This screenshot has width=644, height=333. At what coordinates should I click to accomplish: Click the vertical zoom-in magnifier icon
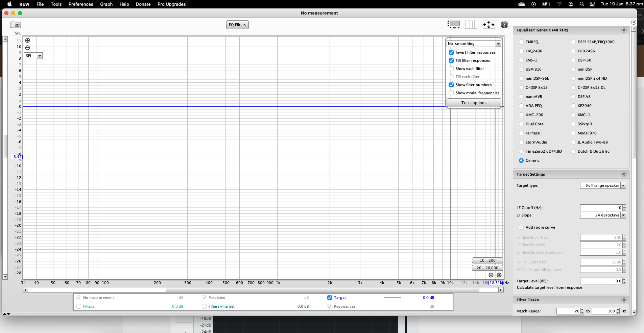28,41
